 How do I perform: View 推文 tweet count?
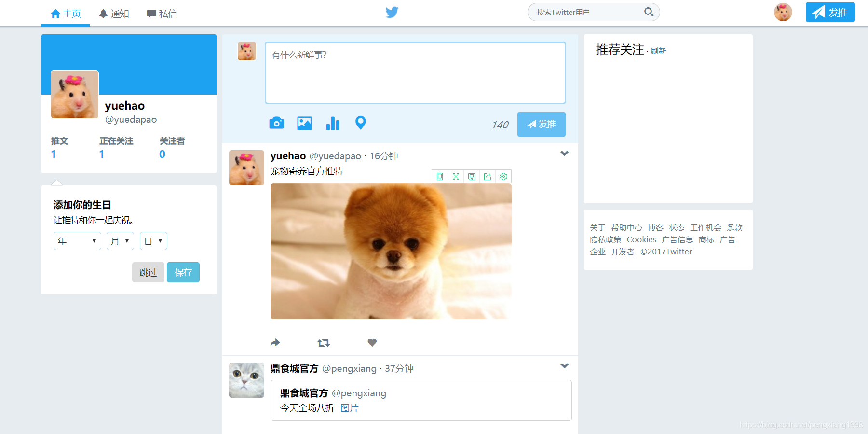[59, 147]
